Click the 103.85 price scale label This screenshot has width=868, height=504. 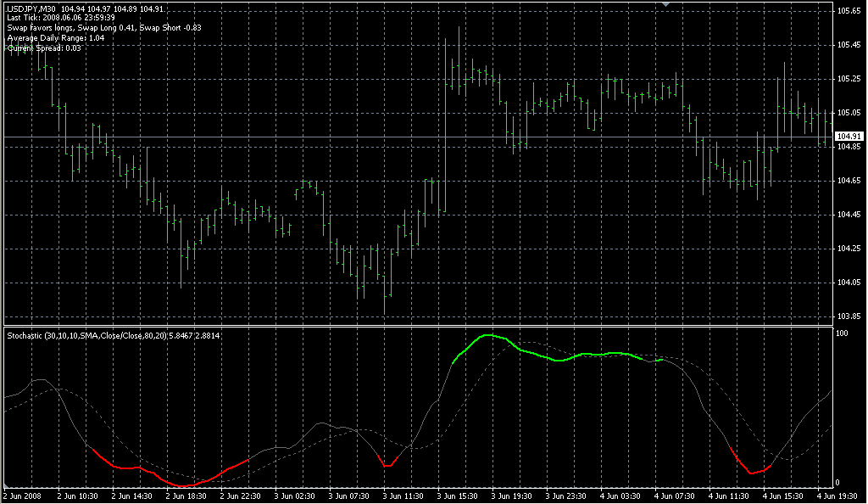pyautogui.click(x=849, y=316)
